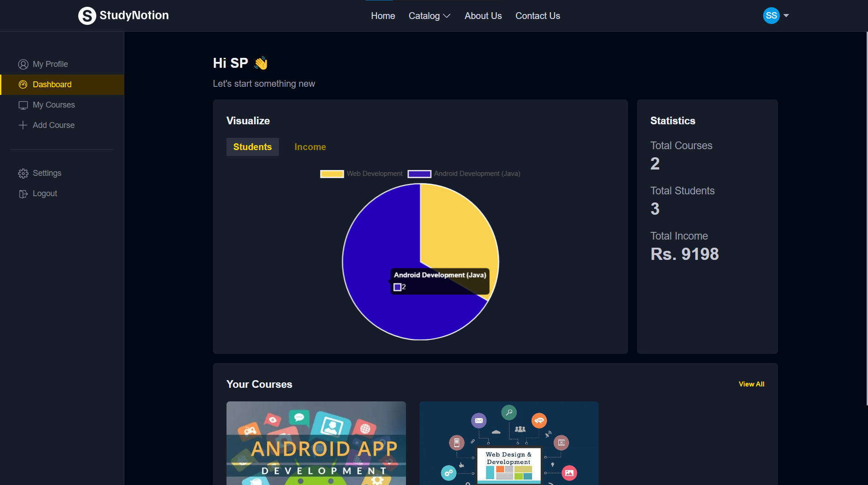The height and width of the screenshot is (485, 868).
Task: Open the My Profile page from sidebar
Action: pyautogui.click(x=50, y=64)
